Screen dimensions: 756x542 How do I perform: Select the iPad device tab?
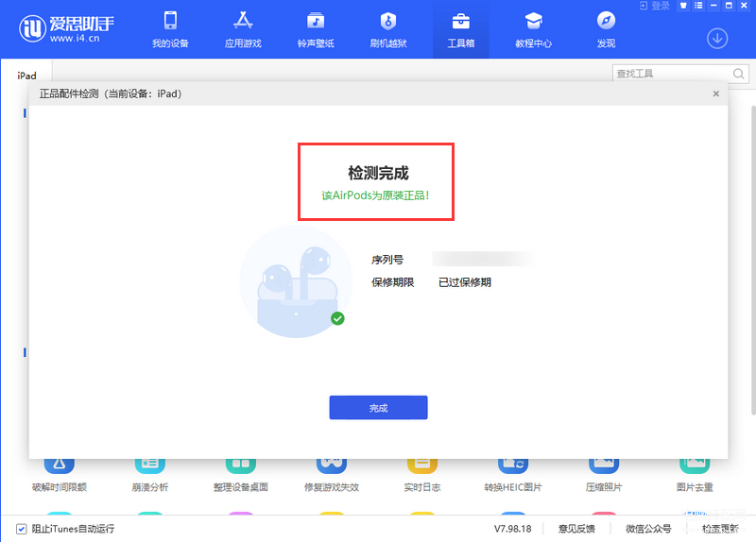[26, 76]
